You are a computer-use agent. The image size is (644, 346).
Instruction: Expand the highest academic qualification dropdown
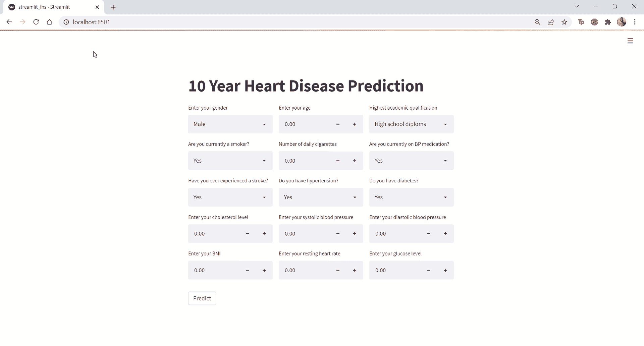pos(411,124)
